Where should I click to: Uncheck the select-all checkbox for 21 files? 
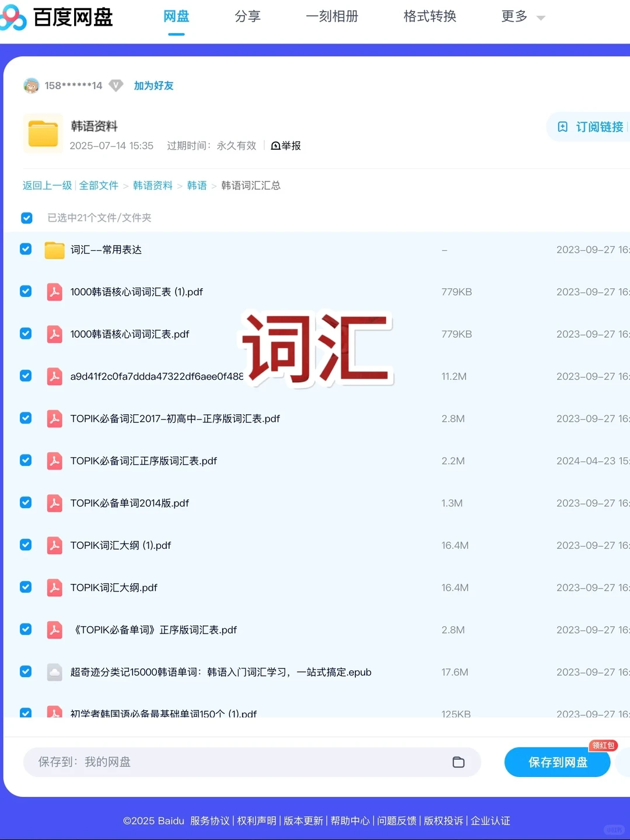click(27, 218)
